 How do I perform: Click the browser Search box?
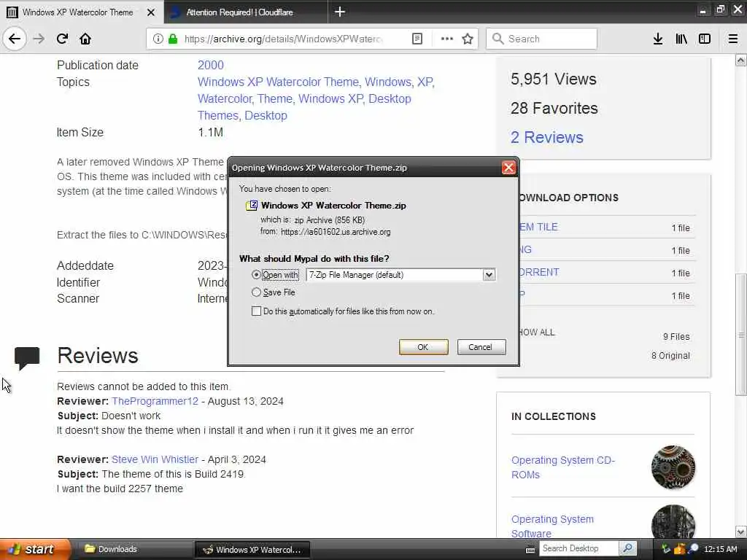541,39
